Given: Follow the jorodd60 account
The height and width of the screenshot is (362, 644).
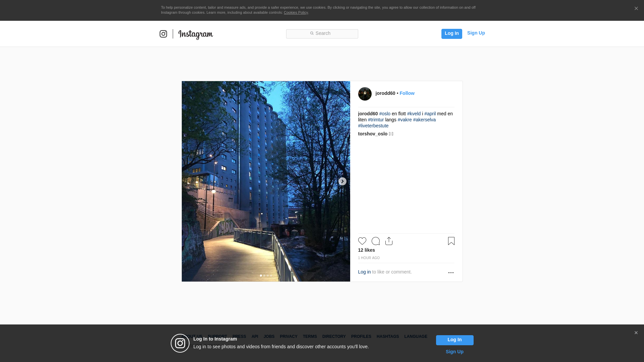Looking at the screenshot, I should coord(407,93).
